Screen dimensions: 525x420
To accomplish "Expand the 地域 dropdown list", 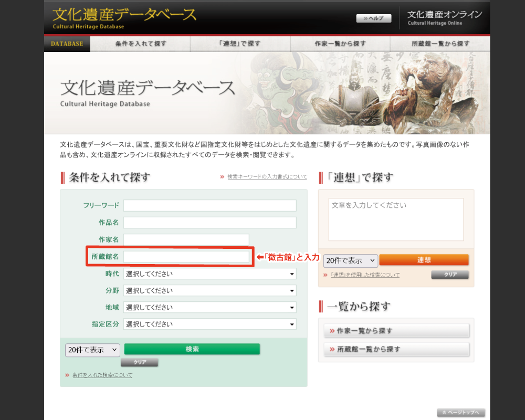I will point(209,307).
